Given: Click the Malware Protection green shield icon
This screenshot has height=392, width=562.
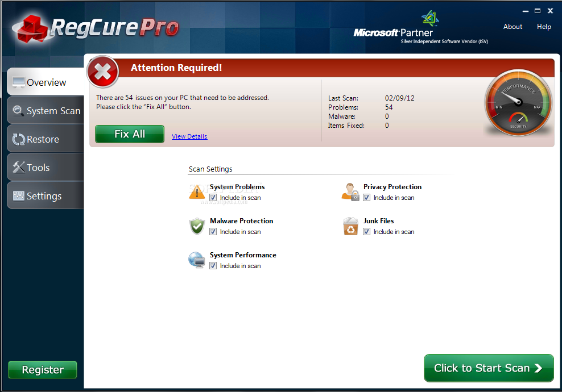Looking at the screenshot, I should [197, 226].
